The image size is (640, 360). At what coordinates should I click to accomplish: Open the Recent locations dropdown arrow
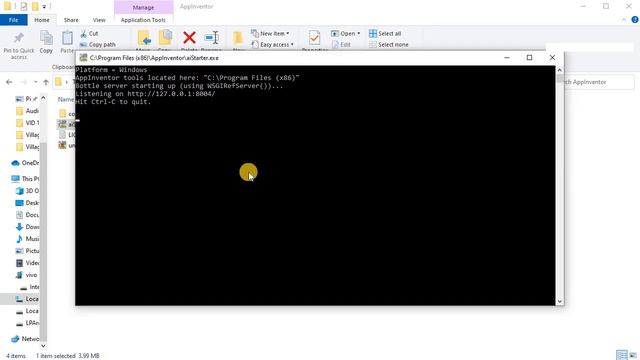point(36,82)
